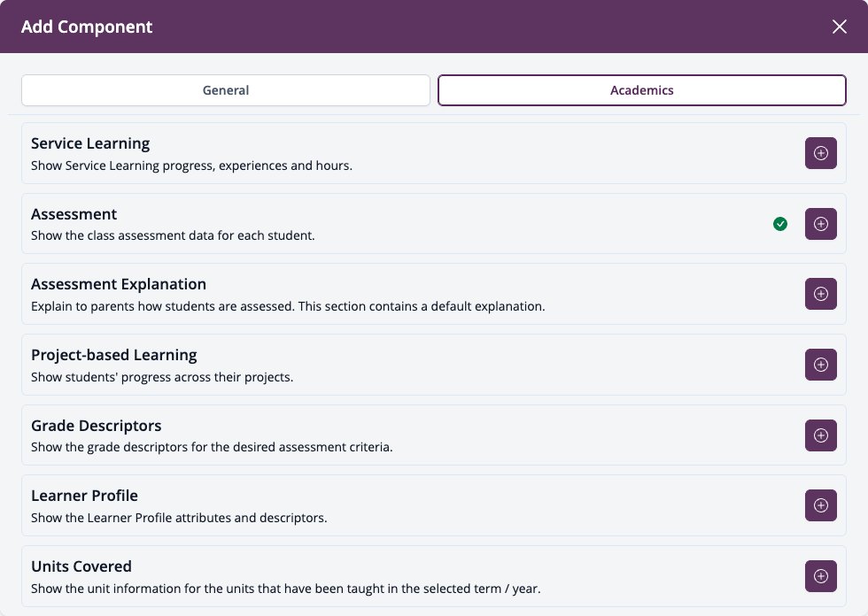Add the Assessment component with plus icon
The width and height of the screenshot is (868, 616).
(x=820, y=224)
